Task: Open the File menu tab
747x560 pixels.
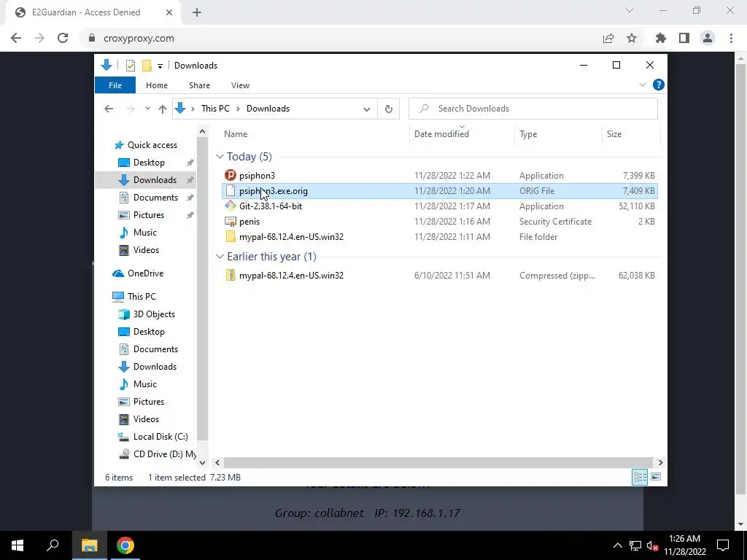Action: click(115, 85)
